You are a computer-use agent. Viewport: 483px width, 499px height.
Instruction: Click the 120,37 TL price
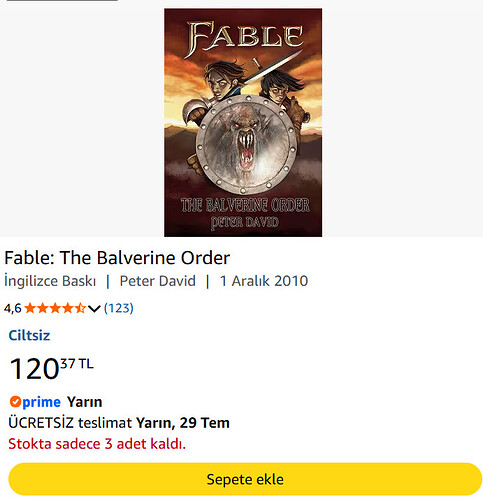click(x=52, y=368)
